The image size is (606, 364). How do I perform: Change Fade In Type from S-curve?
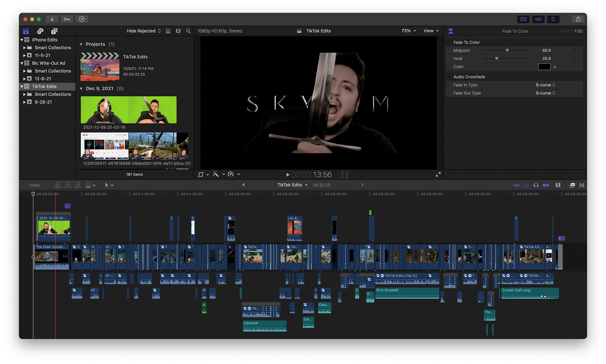(x=545, y=85)
